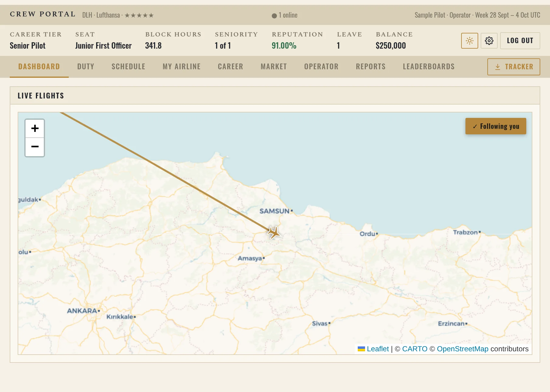
Task: Log out of the crew portal
Action: 520,41
